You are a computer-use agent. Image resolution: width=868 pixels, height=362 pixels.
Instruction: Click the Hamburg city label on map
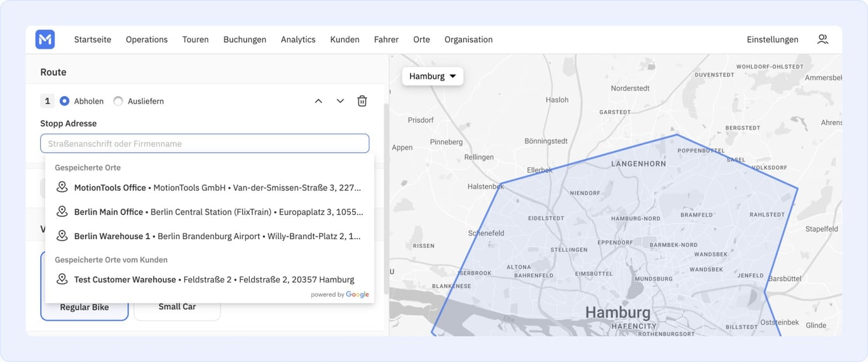(x=618, y=313)
